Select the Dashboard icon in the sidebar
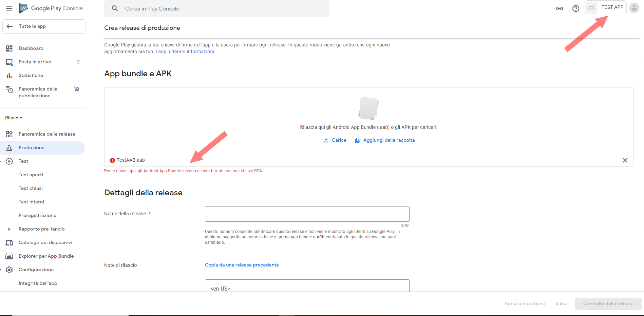644x316 pixels. tap(10, 48)
